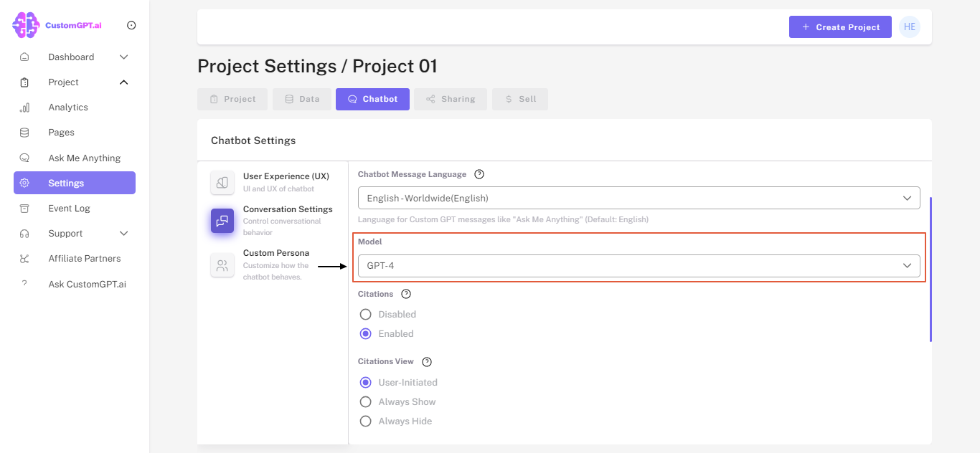Switch to the Sharing tab

click(x=451, y=99)
